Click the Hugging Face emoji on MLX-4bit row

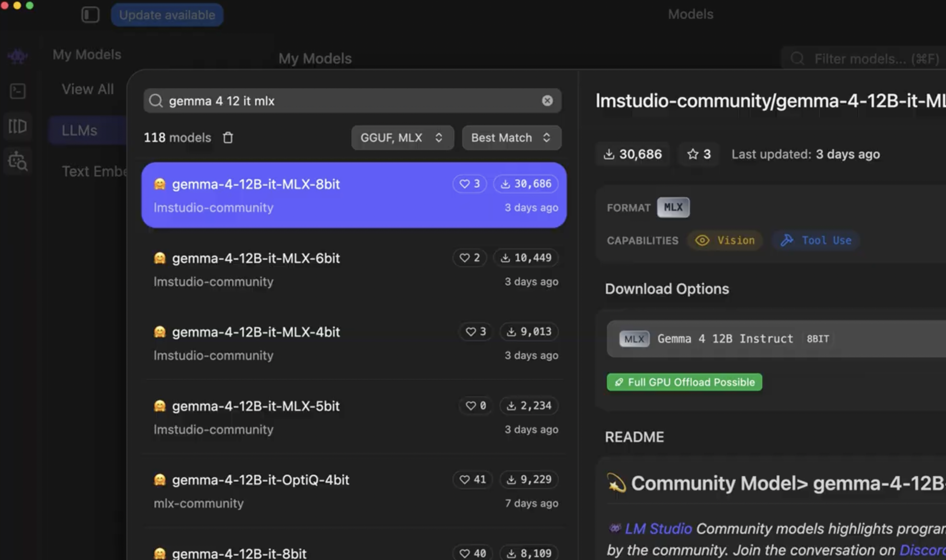coord(160,332)
